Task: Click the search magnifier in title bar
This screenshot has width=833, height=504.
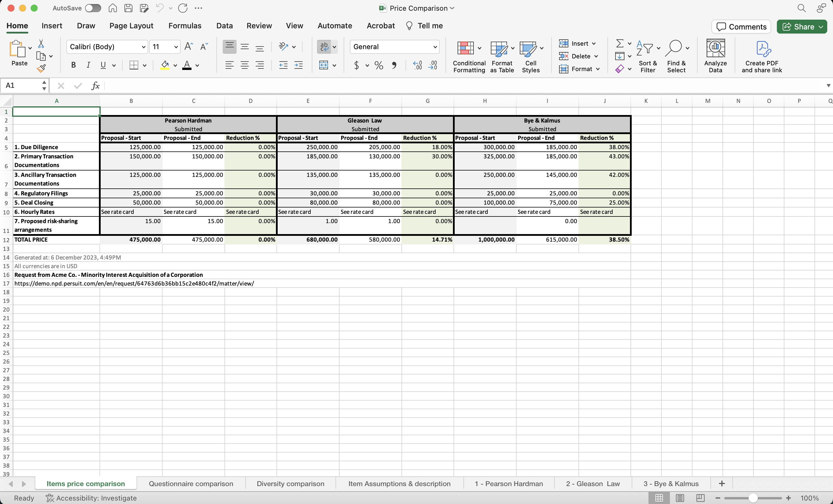Action: coord(801,8)
